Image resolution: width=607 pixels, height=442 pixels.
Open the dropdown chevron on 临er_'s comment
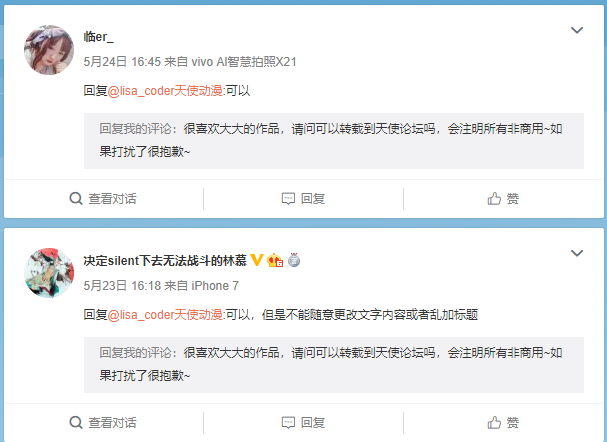pos(577,30)
